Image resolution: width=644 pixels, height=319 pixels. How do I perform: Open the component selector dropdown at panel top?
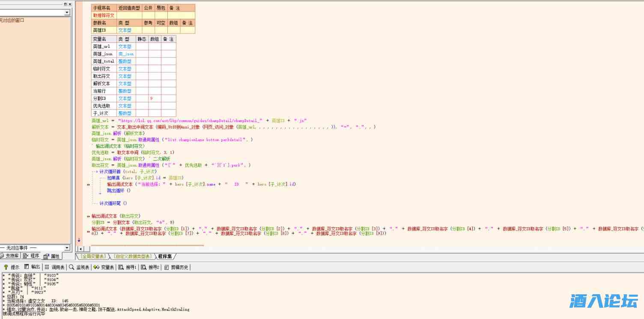[67, 13]
